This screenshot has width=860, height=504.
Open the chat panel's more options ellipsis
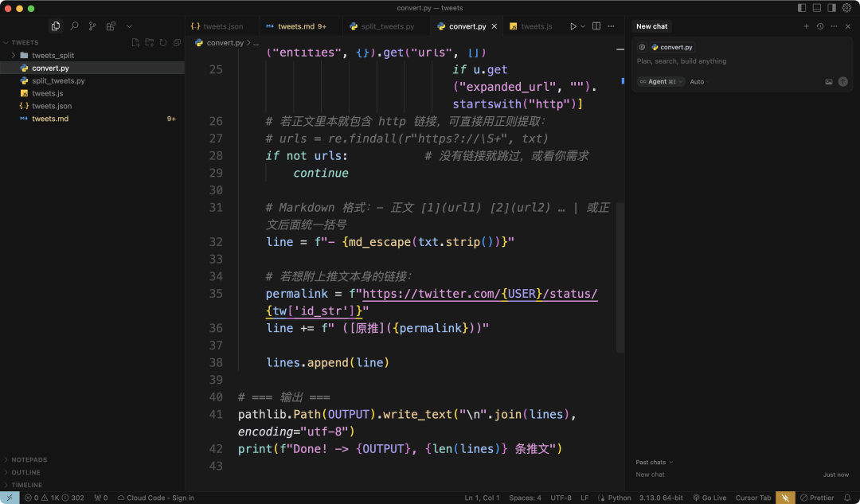coord(834,26)
